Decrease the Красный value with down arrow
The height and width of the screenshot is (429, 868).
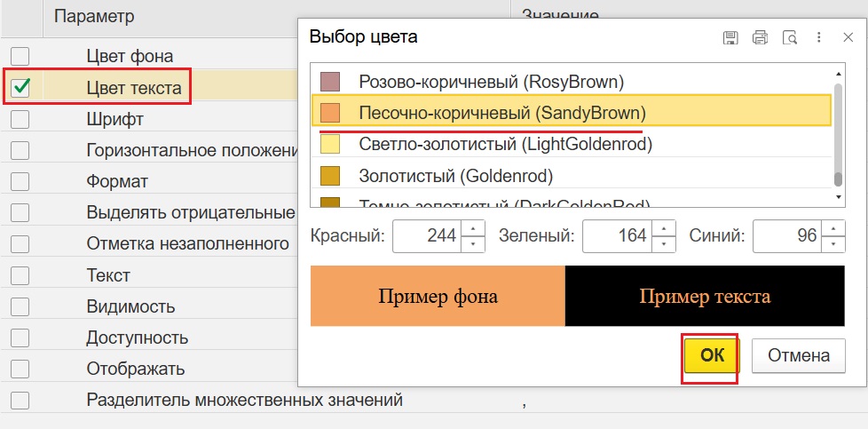tap(472, 244)
